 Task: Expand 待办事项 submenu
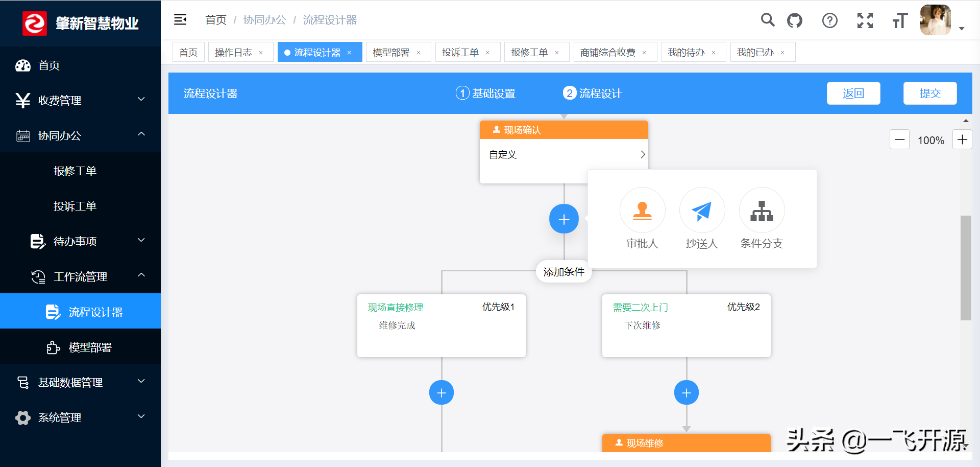[80, 241]
